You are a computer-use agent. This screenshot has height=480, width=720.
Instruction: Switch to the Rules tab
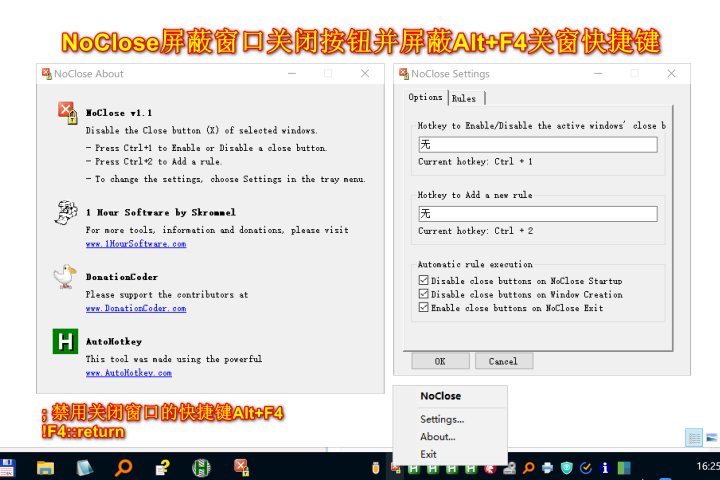pyautogui.click(x=464, y=98)
